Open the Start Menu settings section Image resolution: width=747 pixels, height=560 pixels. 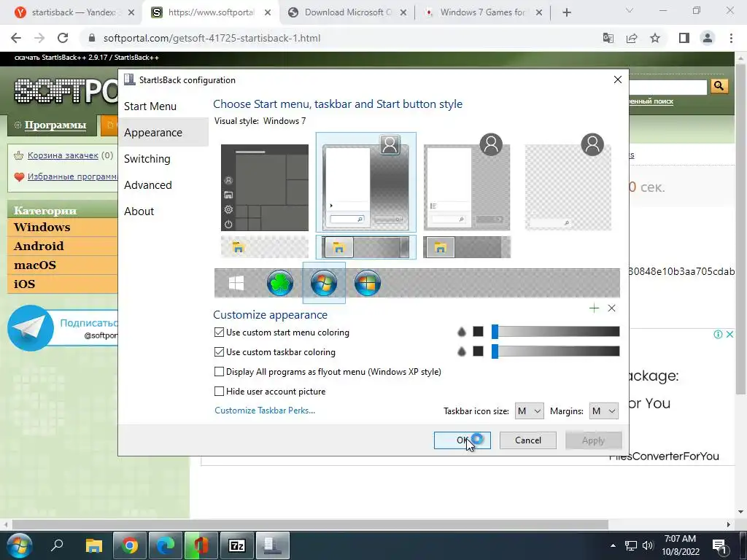[x=150, y=106]
